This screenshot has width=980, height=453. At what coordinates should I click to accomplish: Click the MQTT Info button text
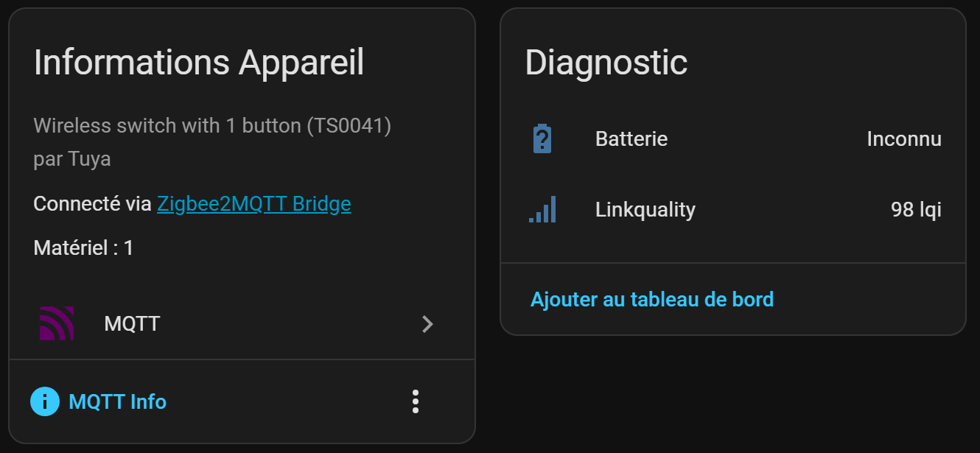click(x=117, y=401)
